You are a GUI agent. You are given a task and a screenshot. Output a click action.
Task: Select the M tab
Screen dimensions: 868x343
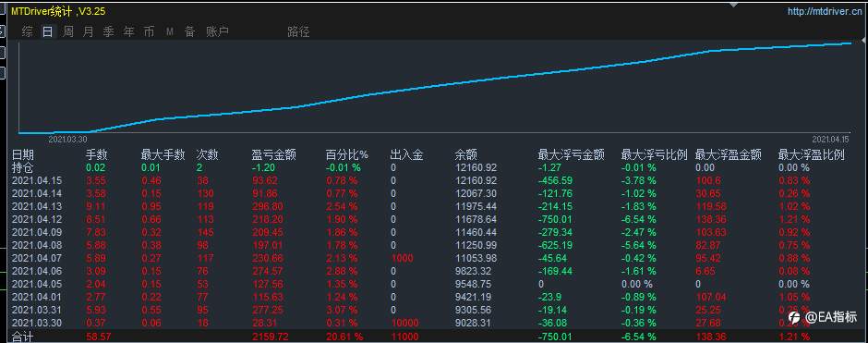169,32
